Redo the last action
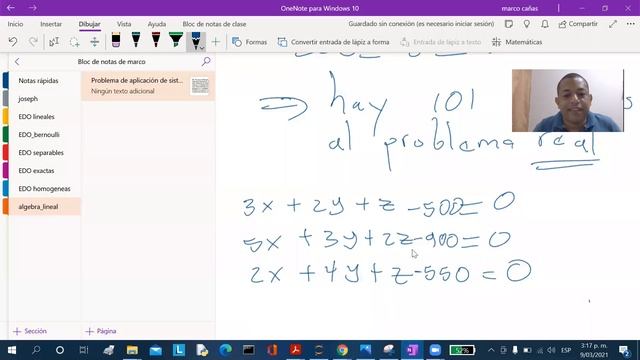Image resolution: width=640 pixels, height=360 pixels. coord(33,42)
